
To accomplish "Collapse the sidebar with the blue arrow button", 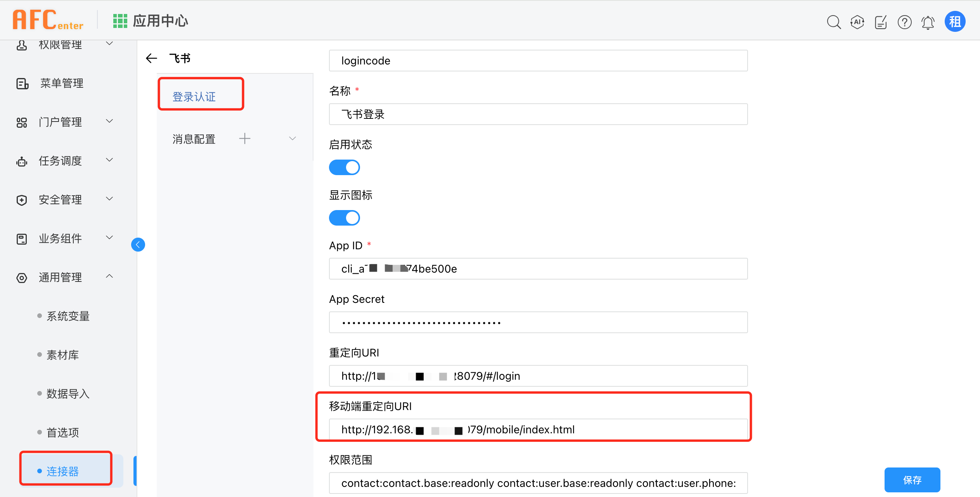I will [x=138, y=245].
